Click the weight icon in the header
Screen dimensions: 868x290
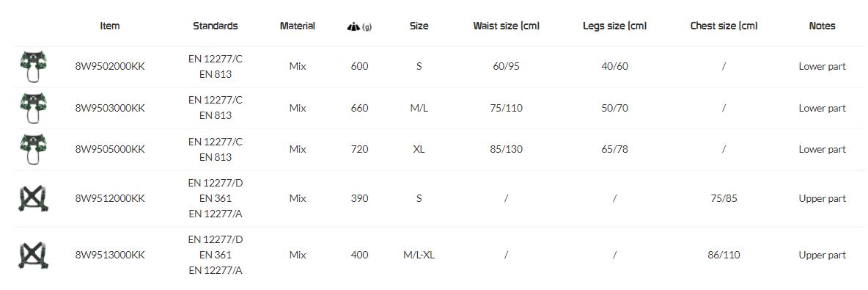pyautogui.click(x=353, y=26)
